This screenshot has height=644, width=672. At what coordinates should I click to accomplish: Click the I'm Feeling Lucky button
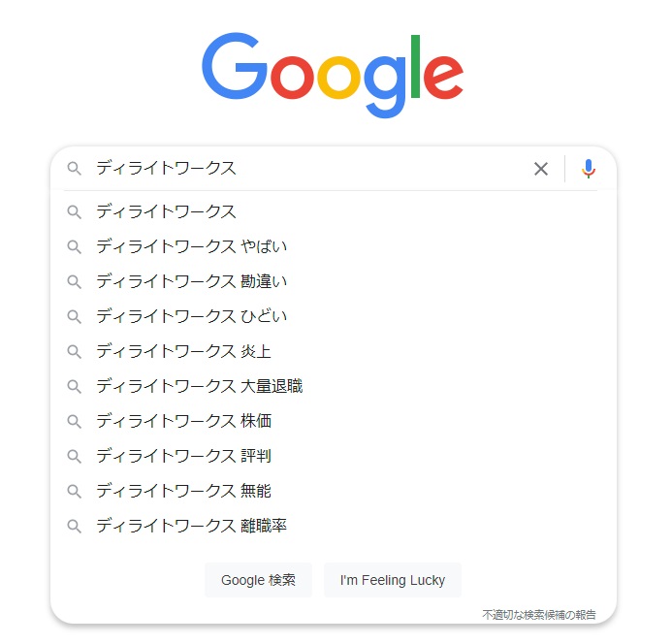tap(393, 580)
